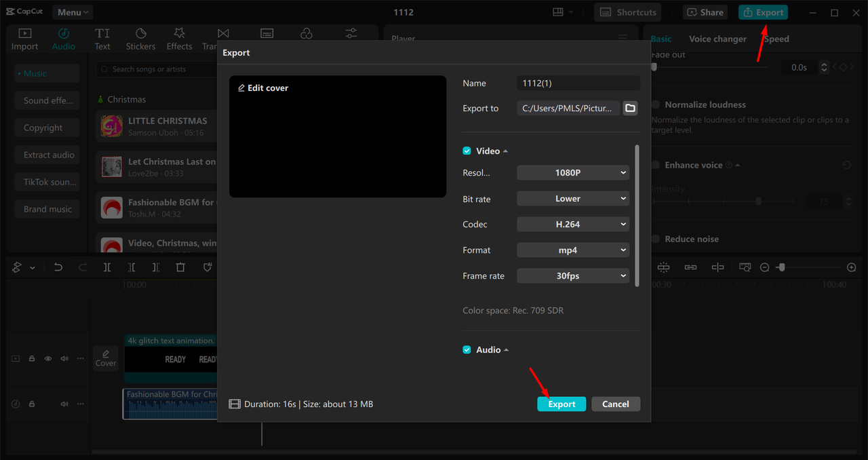Open the Codec H.264 dropdown
868x460 pixels.
click(x=573, y=224)
